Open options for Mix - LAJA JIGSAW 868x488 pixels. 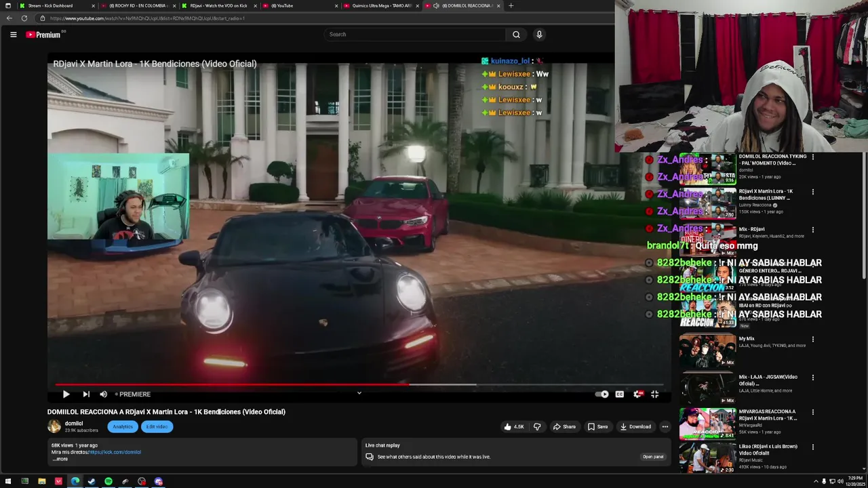[x=812, y=378]
